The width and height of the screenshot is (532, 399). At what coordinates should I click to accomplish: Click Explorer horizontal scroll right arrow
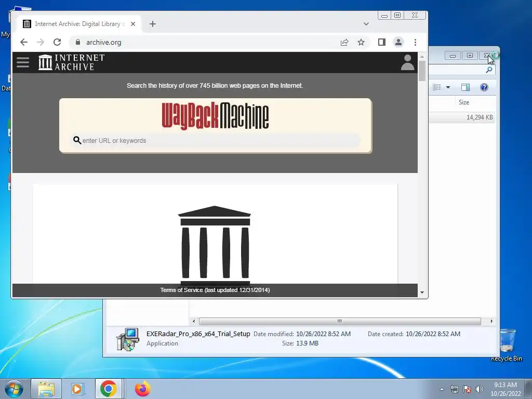coord(491,321)
